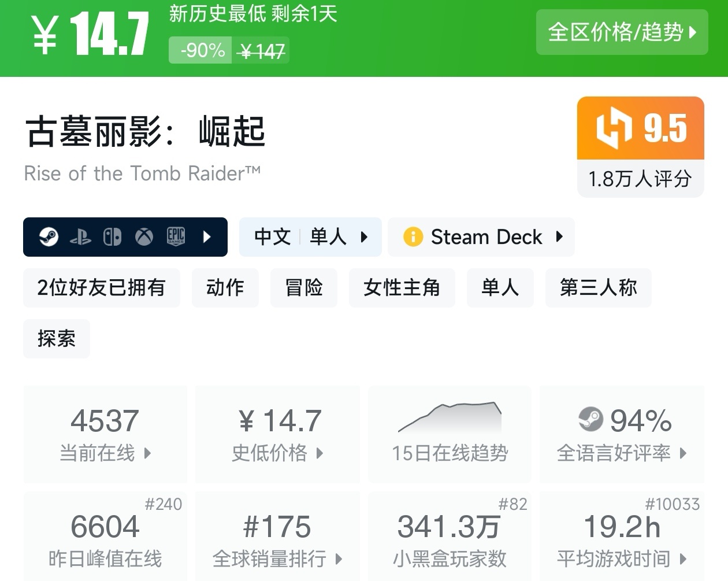Click the Xbox platform icon

point(144,237)
